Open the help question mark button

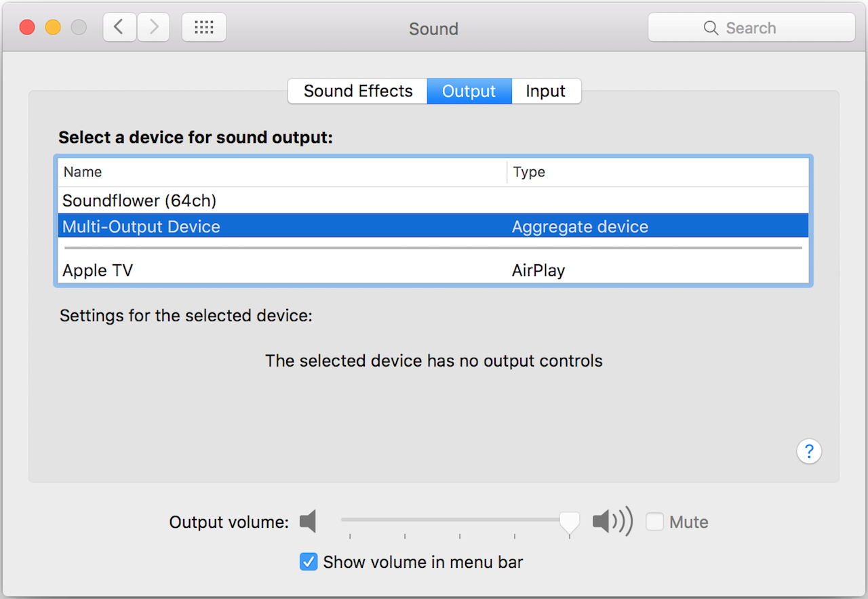coord(809,451)
